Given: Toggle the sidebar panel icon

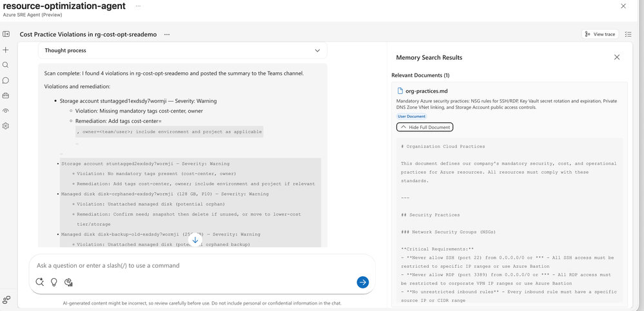Looking at the screenshot, I should point(6,34).
